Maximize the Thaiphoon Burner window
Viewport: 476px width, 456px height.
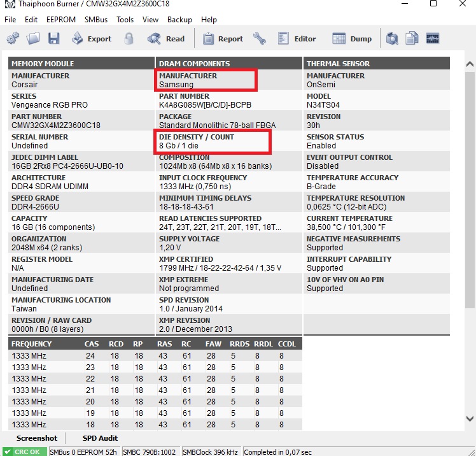[433, 4]
